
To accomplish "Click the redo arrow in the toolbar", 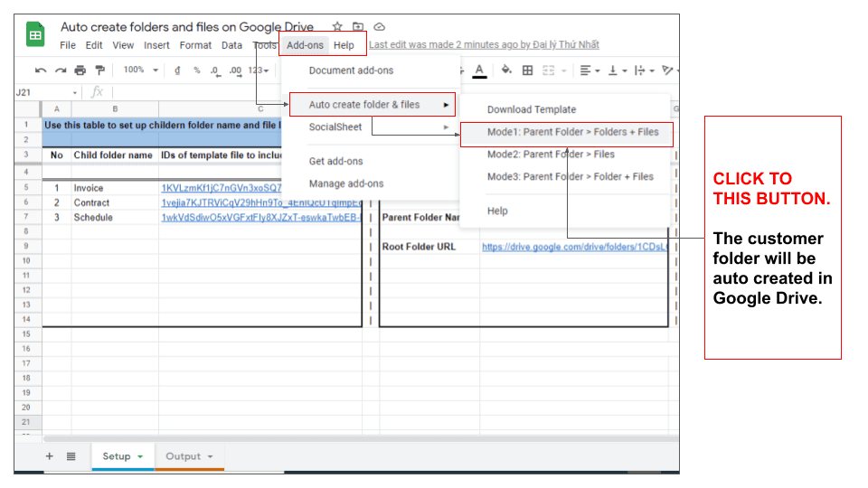I will pos(61,70).
